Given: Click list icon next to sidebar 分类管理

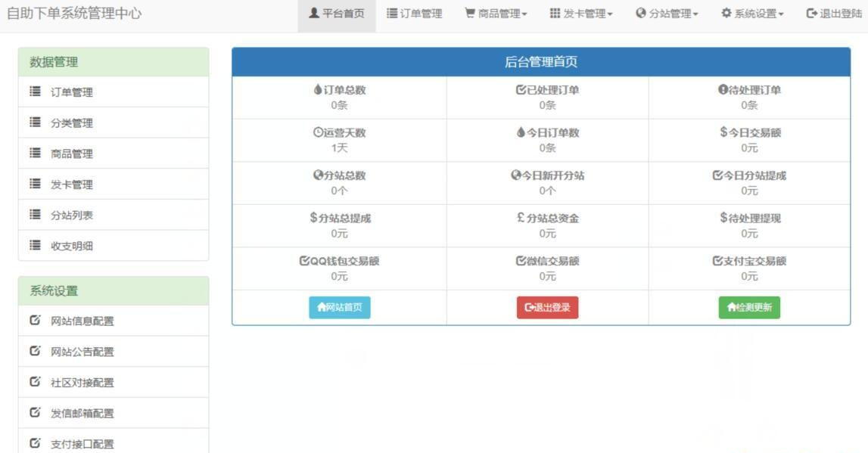Looking at the screenshot, I should (35, 123).
